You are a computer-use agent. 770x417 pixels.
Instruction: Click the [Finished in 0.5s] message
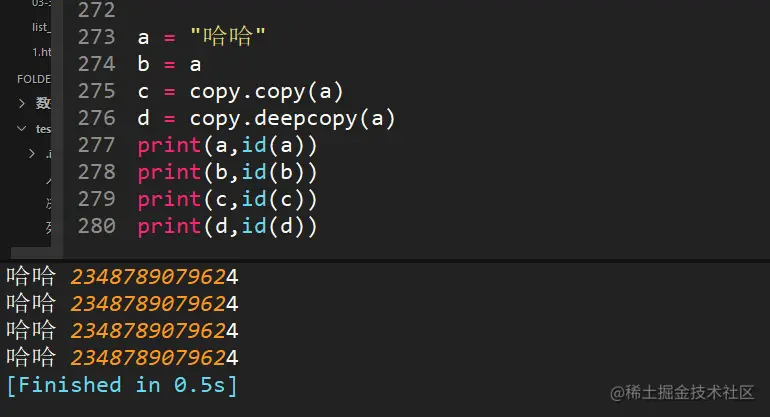point(122,385)
